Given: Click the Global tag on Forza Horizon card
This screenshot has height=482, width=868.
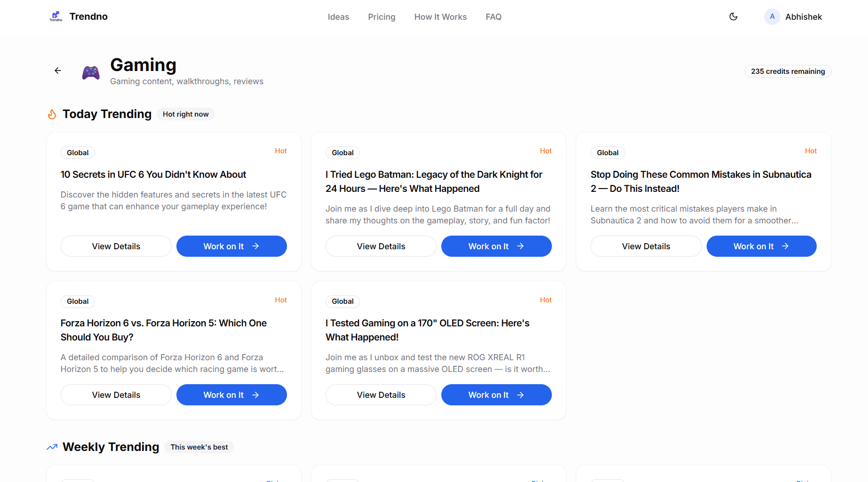Looking at the screenshot, I should (x=78, y=301).
